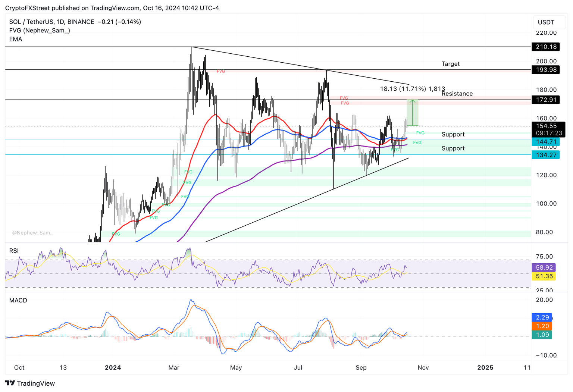Screen dimensions: 573x392
Task: Click the 210.18 price level tag
Action: point(546,47)
